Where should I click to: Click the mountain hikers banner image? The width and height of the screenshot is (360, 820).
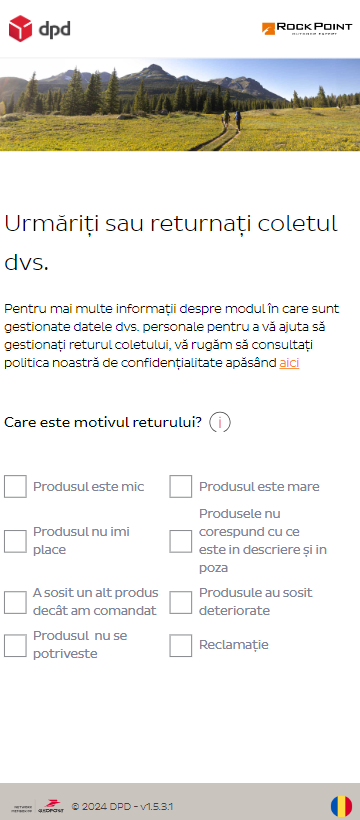point(180,105)
